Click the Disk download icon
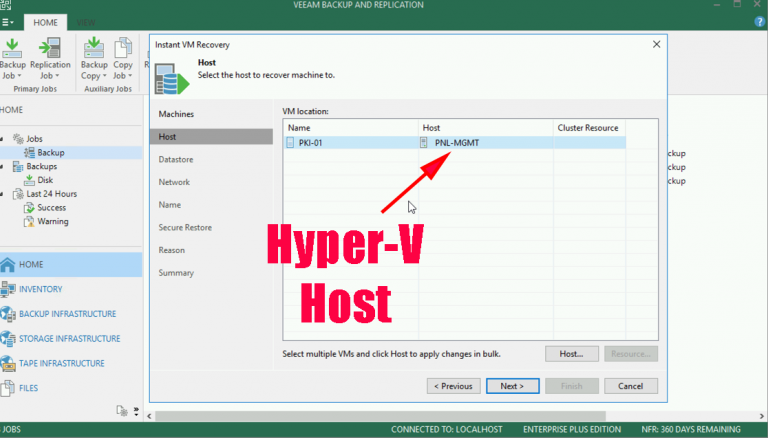 (x=29, y=180)
